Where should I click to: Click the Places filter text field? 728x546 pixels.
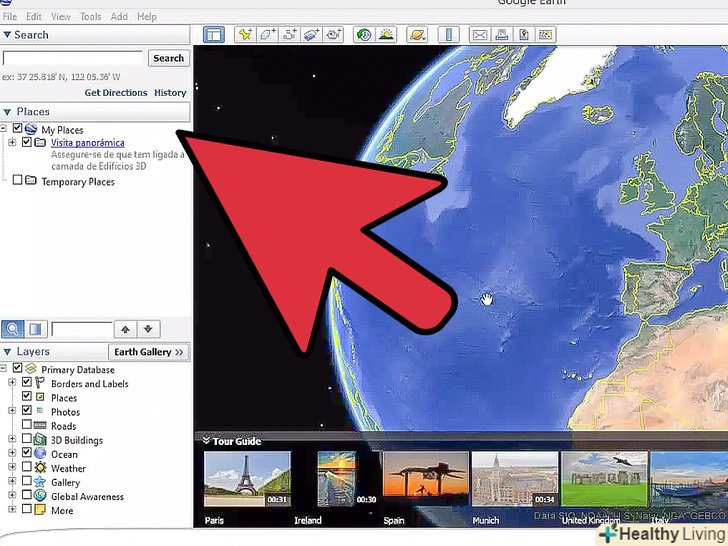(82, 329)
